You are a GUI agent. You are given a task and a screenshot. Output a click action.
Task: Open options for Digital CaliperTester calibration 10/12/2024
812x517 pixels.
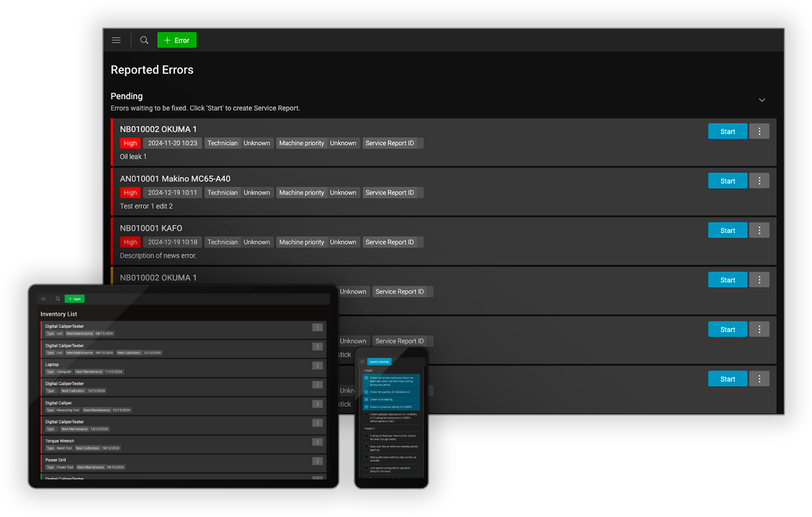[318, 384]
